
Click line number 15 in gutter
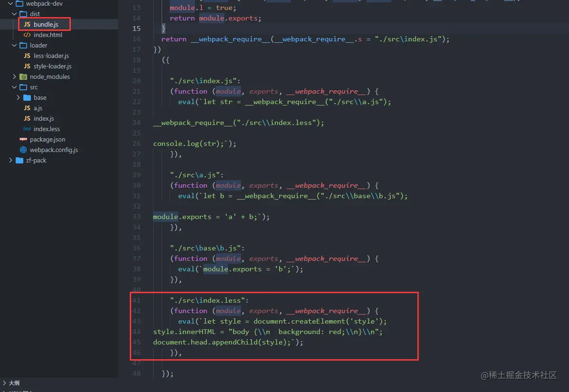click(x=136, y=29)
